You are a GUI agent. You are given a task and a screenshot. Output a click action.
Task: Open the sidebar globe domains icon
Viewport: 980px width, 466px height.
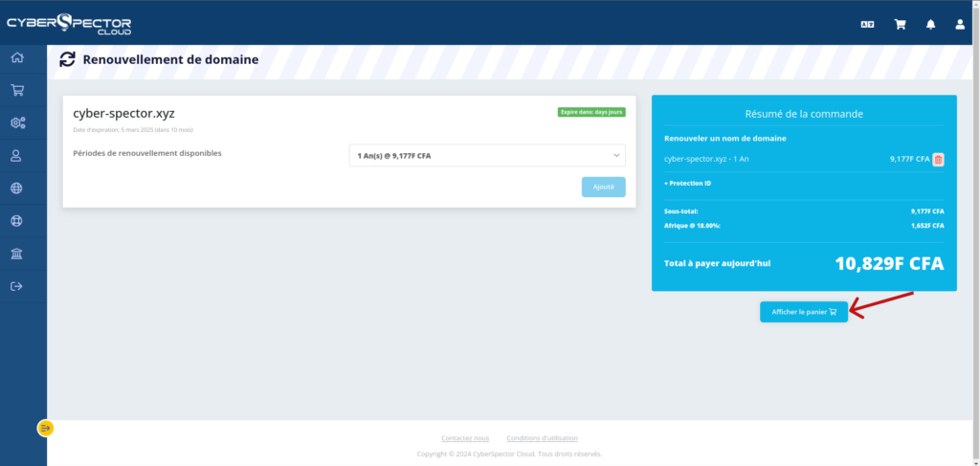17,188
